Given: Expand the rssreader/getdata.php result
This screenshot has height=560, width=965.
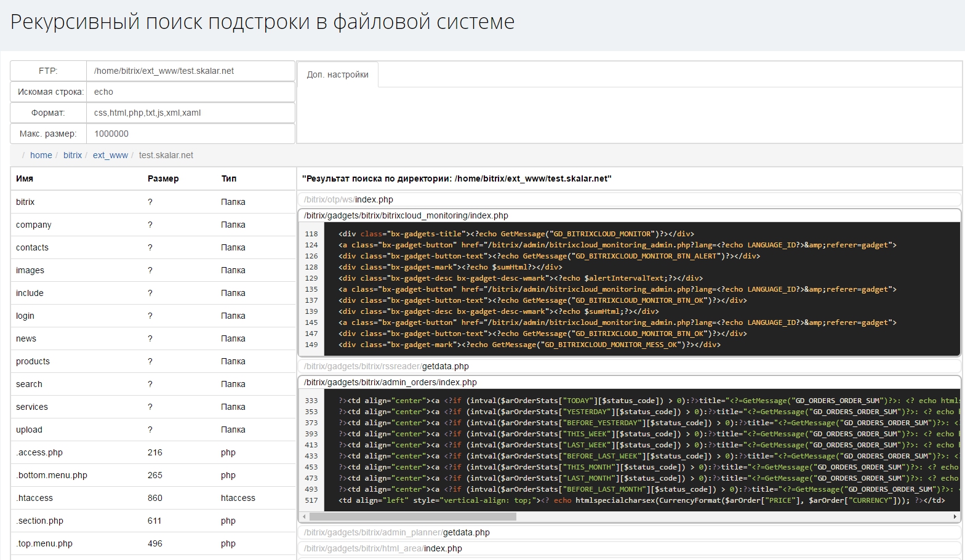Looking at the screenshot, I should click(x=386, y=366).
